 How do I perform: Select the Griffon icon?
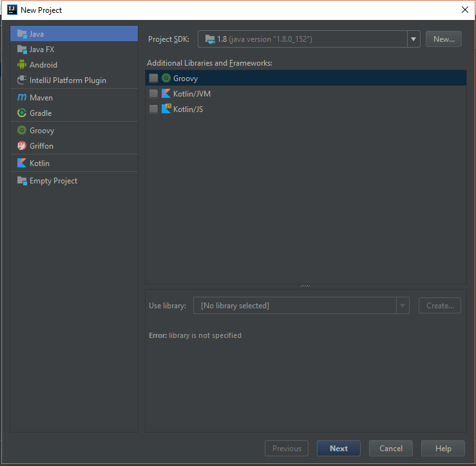[x=22, y=145]
